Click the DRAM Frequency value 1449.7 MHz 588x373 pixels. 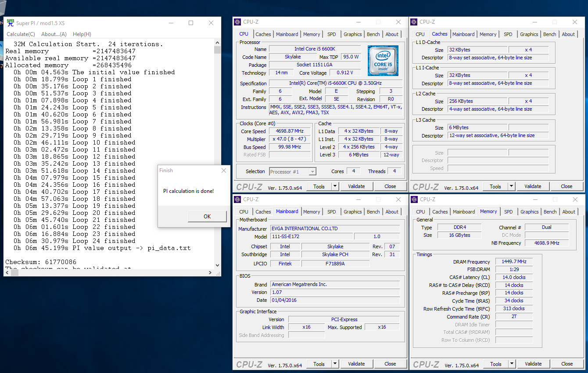[x=514, y=262]
